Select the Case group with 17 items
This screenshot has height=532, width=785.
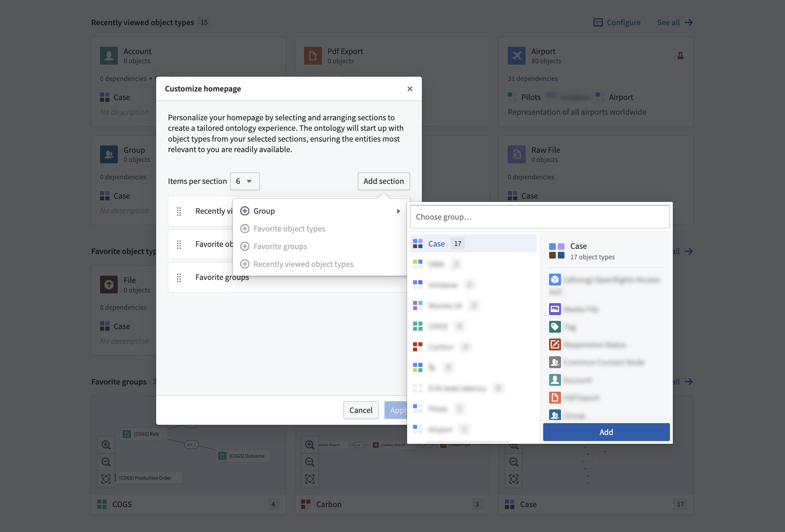[473, 244]
